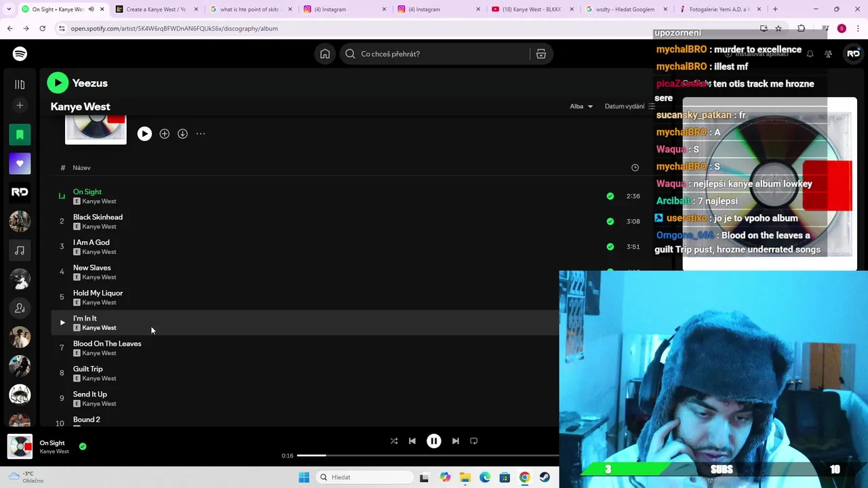
Task: Reload the Spotify page
Action: [x=42, y=28]
